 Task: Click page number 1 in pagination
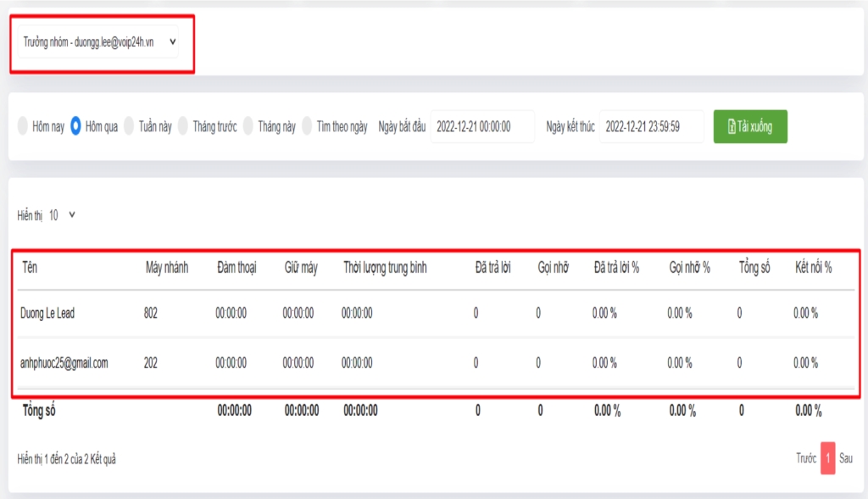[827, 458]
